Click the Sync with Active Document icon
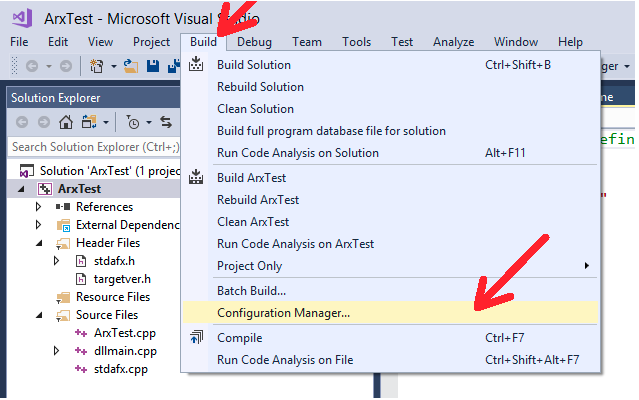This screenshot has height=400, width=639. pos(166,122)
